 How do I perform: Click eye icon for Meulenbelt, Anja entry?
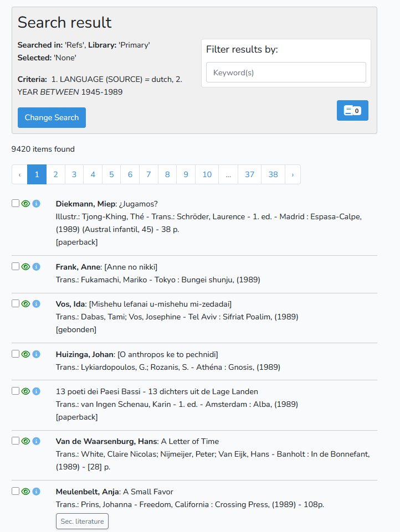[x=25, y=492]
